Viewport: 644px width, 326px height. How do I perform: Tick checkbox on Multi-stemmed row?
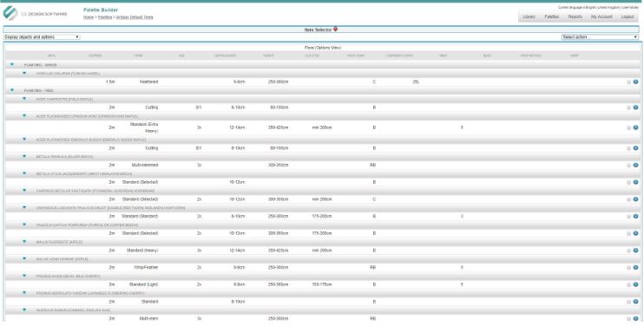tap(628, 166)
